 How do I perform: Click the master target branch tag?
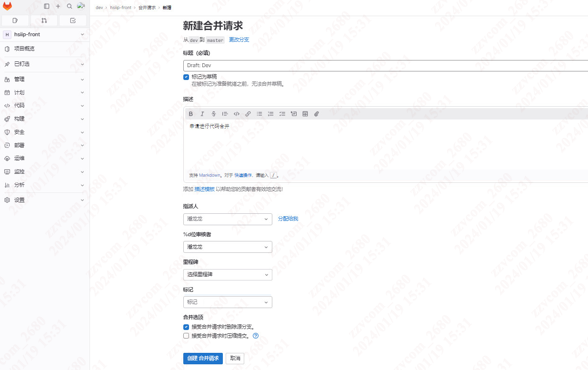tap(215, 40)
